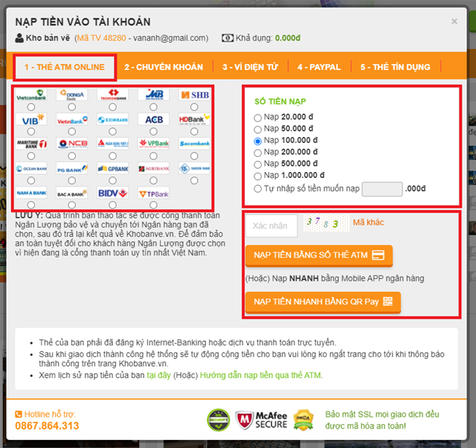Screen dimensions: 476x448
Task: Select the radio button under Sacombank
Action: point(194,156)
